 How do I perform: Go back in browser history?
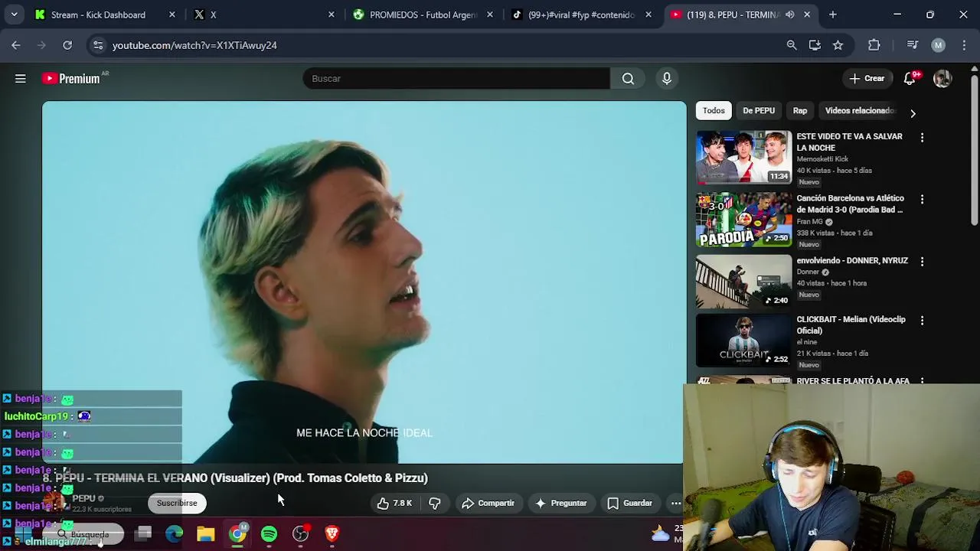tap(16, 45)
